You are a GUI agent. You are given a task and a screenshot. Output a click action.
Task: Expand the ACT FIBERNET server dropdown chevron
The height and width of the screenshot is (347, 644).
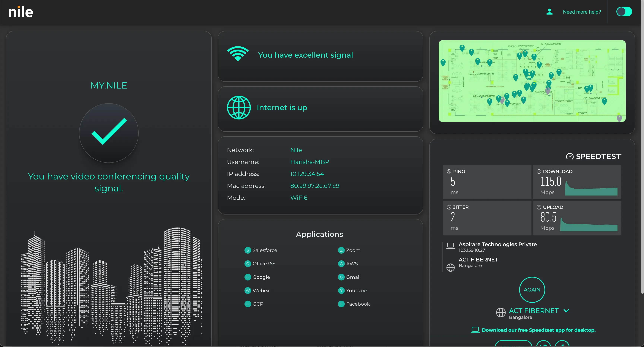(566, 311)
